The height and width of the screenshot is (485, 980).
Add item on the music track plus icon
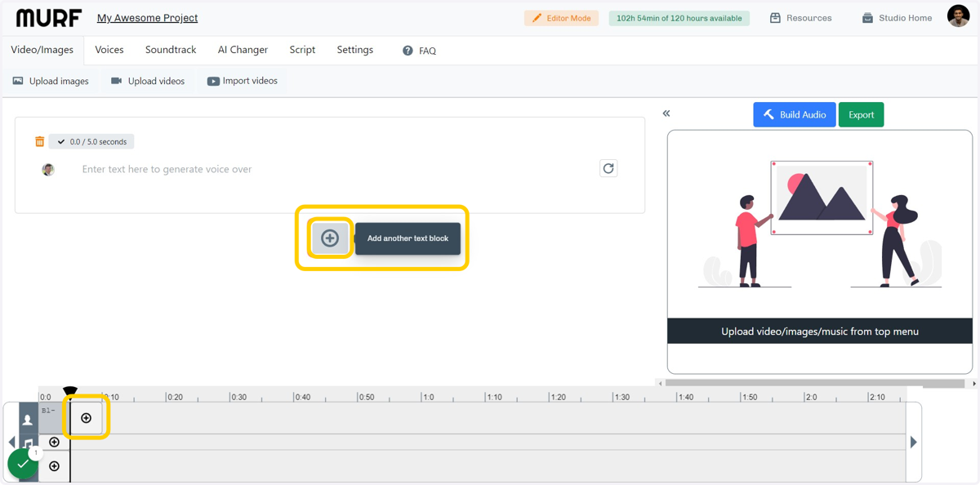point(54,443)
